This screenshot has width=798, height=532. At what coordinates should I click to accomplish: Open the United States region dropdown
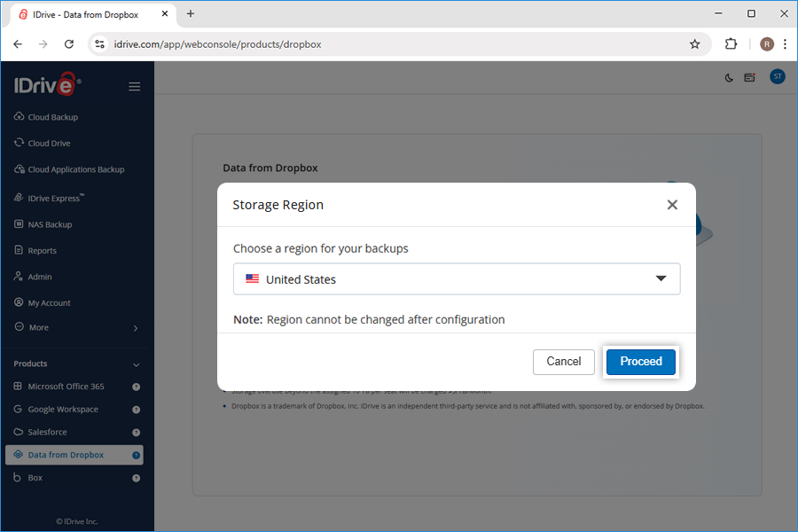(457, 279)
